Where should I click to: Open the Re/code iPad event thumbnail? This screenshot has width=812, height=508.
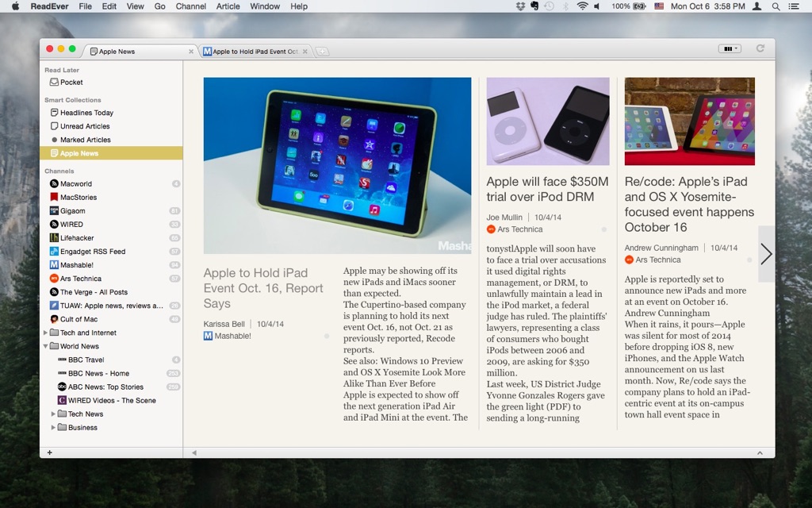point(690,121)
